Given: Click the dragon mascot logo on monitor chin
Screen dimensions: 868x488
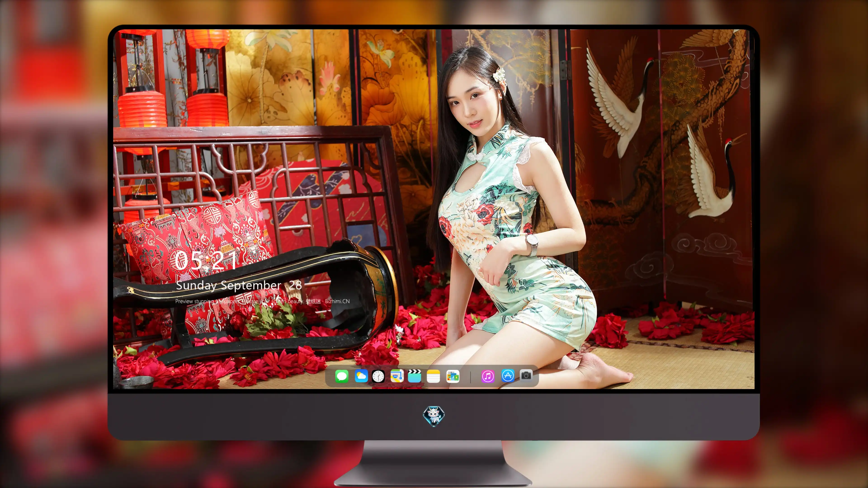Looking at the screenshot, I should click(x=434, y=416).
